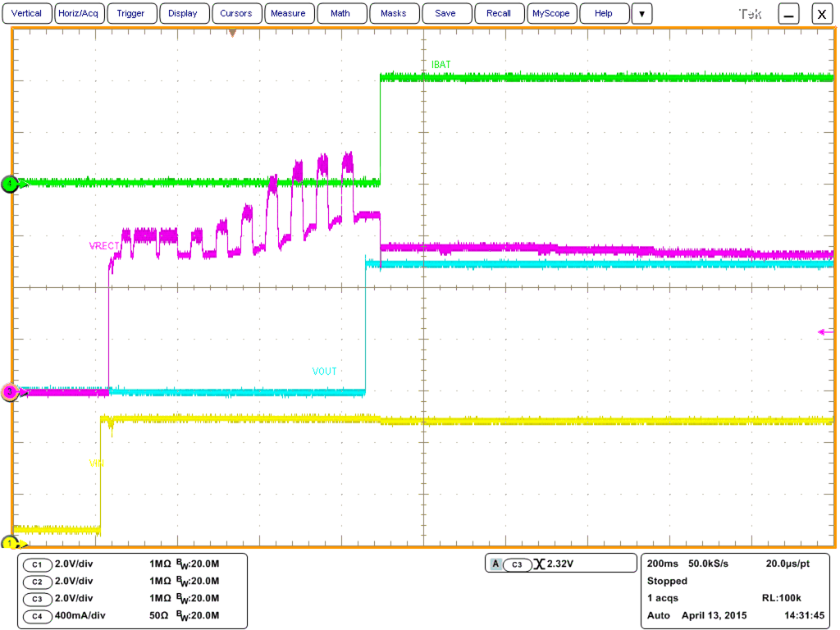Click the pink channel 3 marker
840x630 pixels.
click(10, 392)
